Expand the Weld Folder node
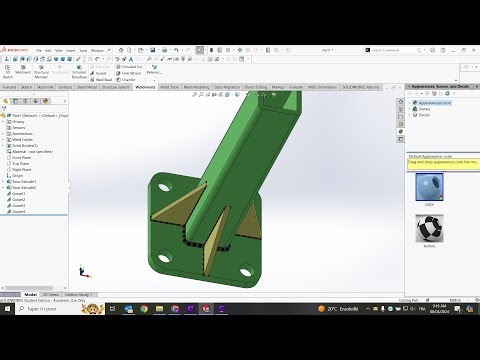This screenshot has width=480, height=360. click(3, 140)
